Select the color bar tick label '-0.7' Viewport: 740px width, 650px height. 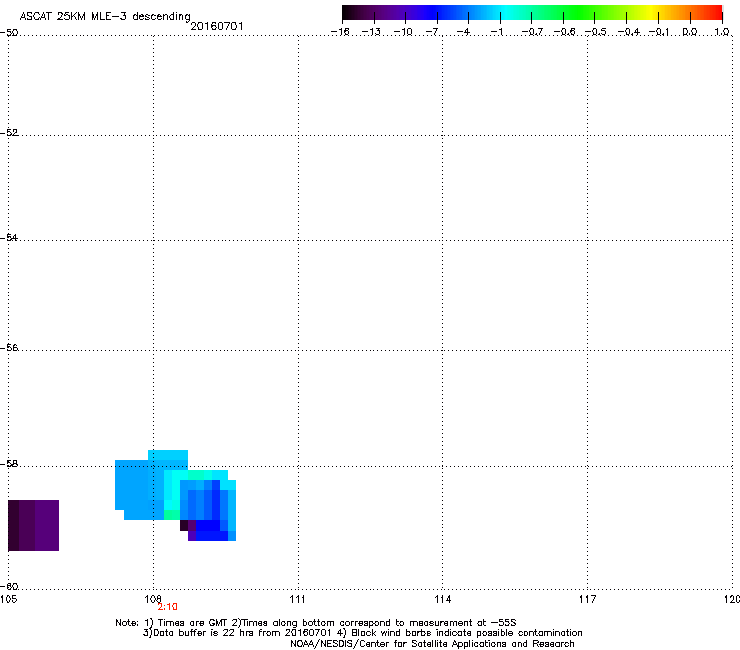pos(532,32)
